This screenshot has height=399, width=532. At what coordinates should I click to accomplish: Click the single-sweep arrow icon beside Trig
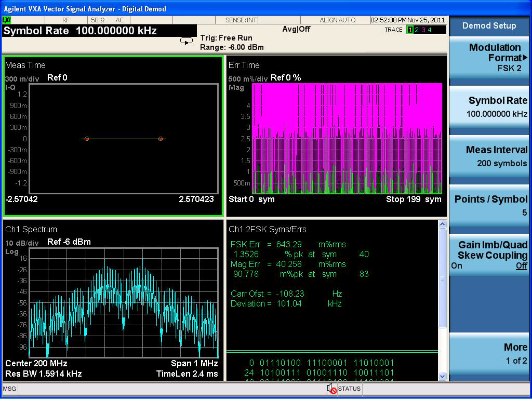pyautogui.click(x=186, y=41)
